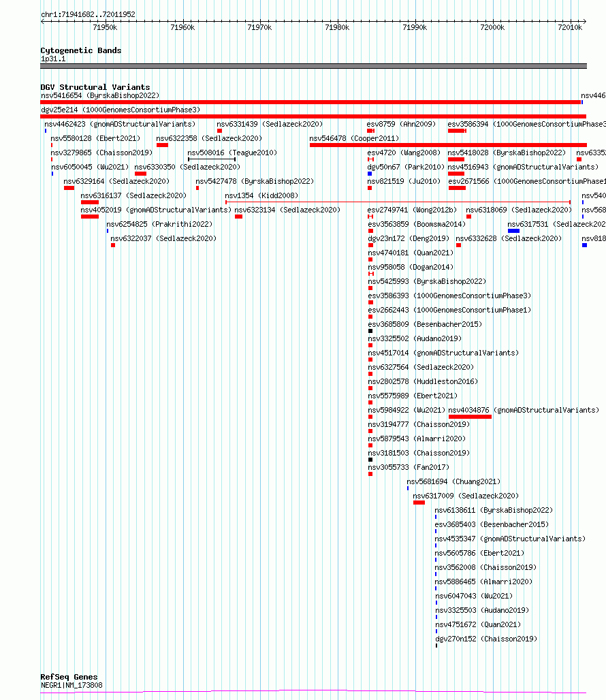Screen dimensions: 606x700
Task: Click the chr1:71941682..72011952 coordinate text
Action: (x=88, y=14)
